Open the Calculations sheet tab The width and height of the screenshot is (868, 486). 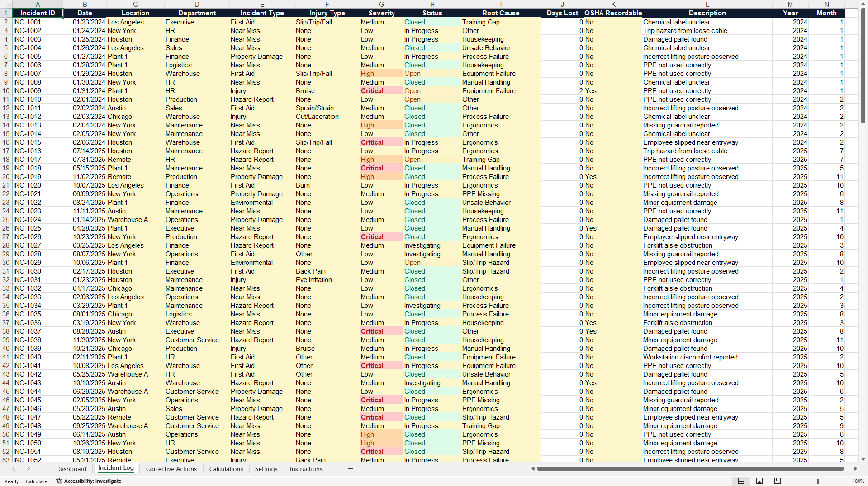(226, 469)
